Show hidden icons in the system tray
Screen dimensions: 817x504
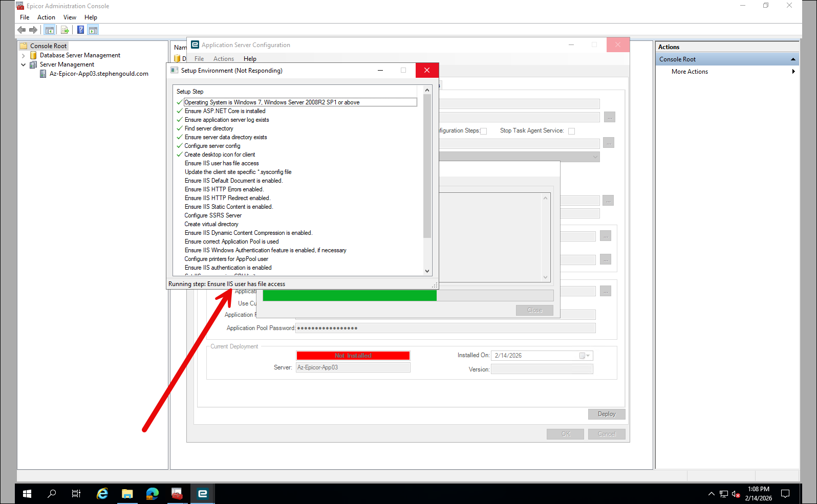click(711, 494)
